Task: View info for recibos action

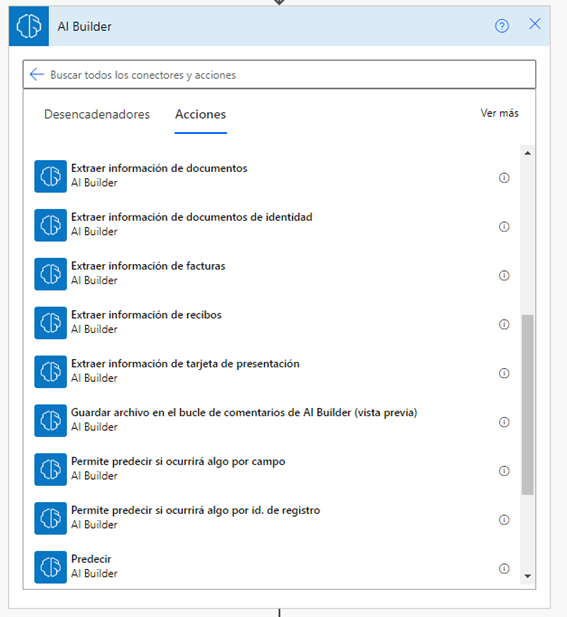Action: point(504,324)
